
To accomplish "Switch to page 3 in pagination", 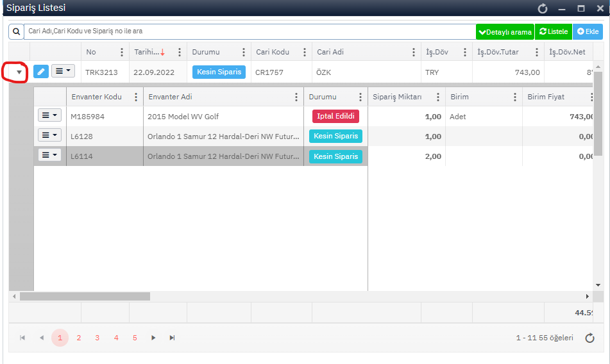I will (x=97, y=338).
